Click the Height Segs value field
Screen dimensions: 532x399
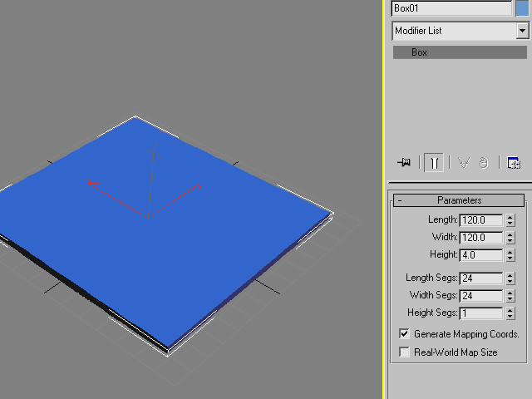480,313
